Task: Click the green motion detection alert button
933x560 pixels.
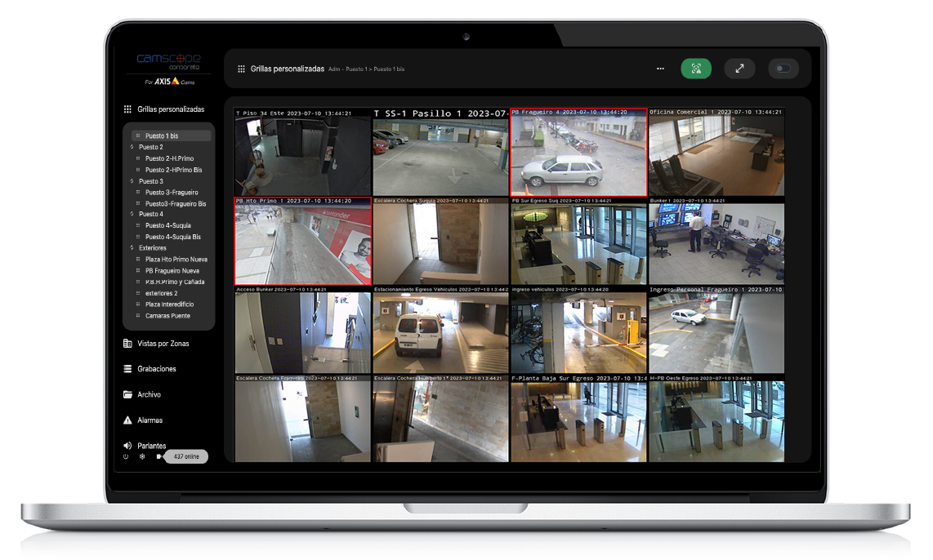Action: click(x=695, y=69)
